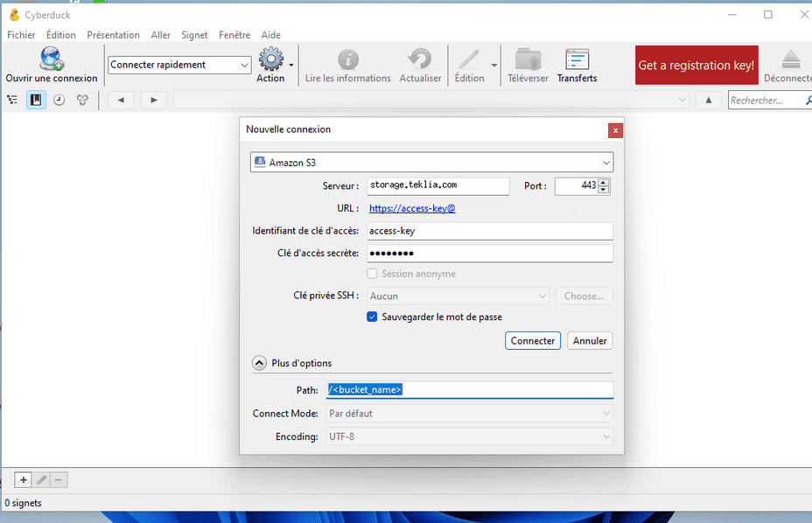Image resolution: width=812 pixels, height=523 pixels.
Task: Click the Connecter button
Action: [x=533, y=341]
